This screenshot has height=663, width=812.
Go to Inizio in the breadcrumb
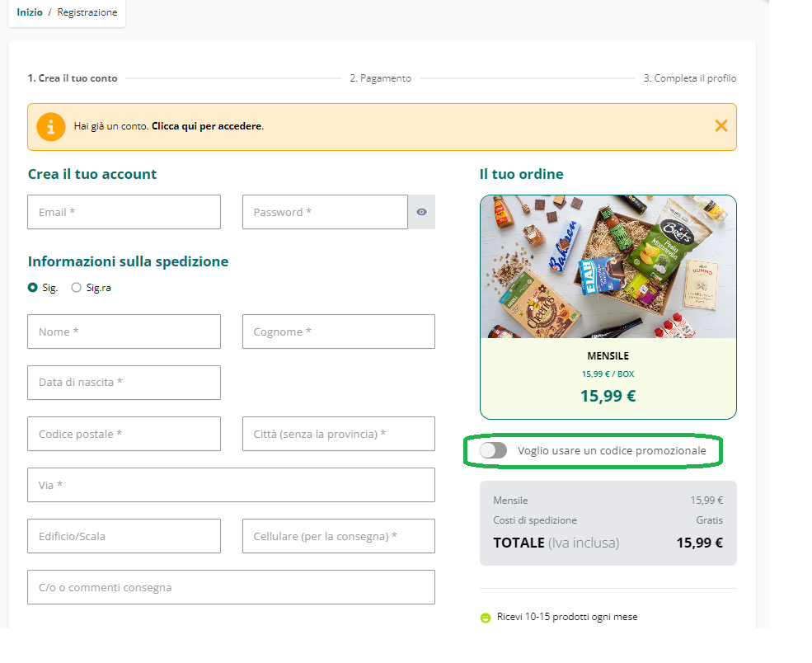click(x=30, y=12)
